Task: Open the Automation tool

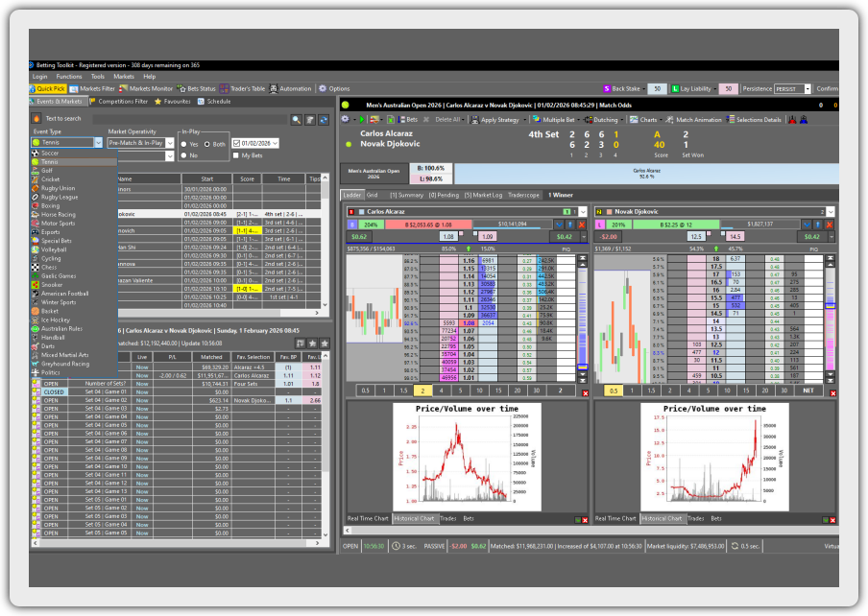Action: (x=291, y=88)
